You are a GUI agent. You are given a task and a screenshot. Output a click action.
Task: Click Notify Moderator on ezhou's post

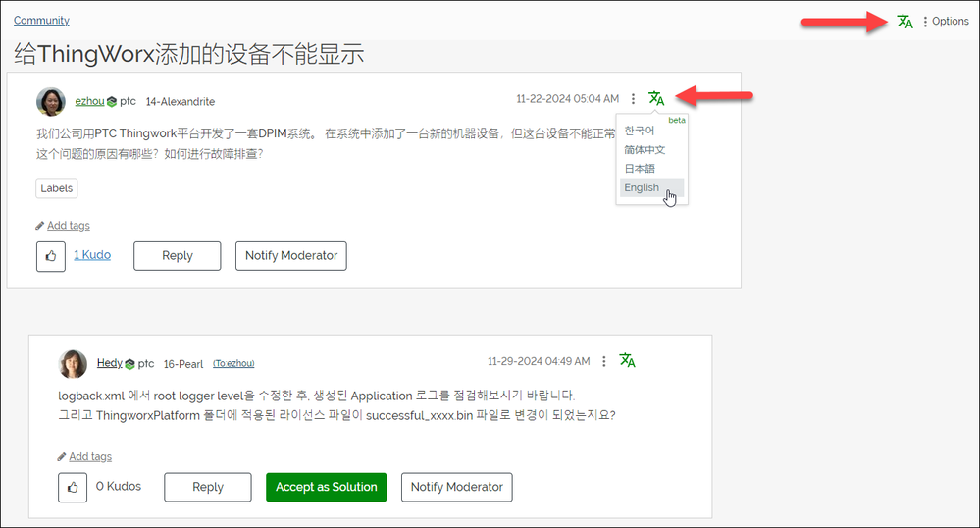(290, 256)
